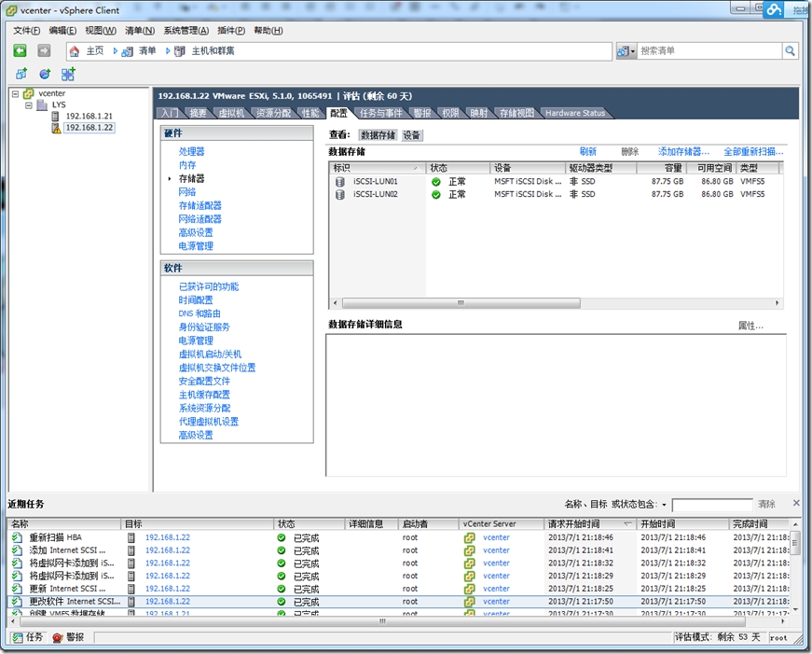Image resolution: width=812 pixels, height=654 pixels.
Task: Click 全部重新扫描... link
Action: pyautogui.click(x=753, y=151)
